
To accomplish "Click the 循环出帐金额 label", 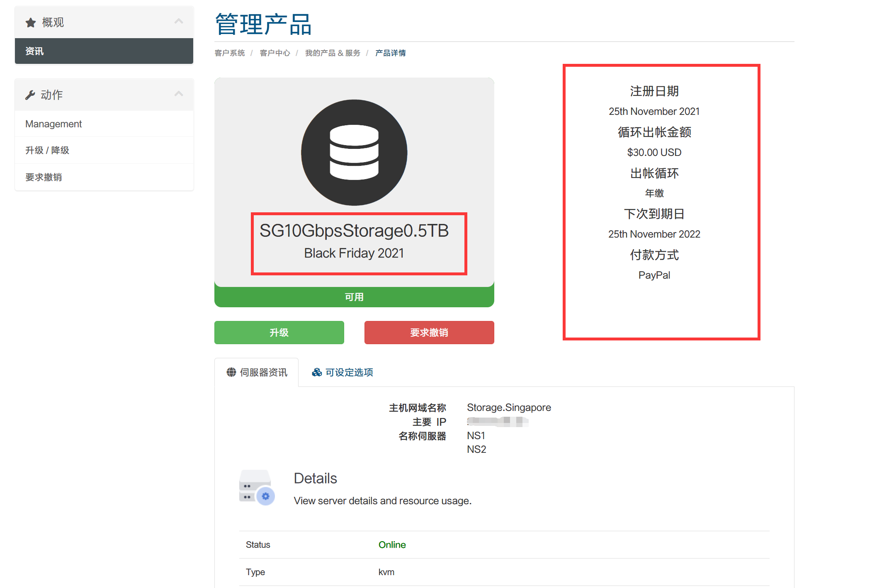I will pyautogui.click(x=654, y=132).
